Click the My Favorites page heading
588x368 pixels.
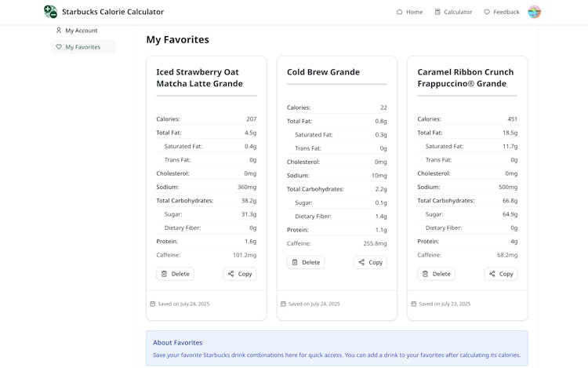click(178, 39)
